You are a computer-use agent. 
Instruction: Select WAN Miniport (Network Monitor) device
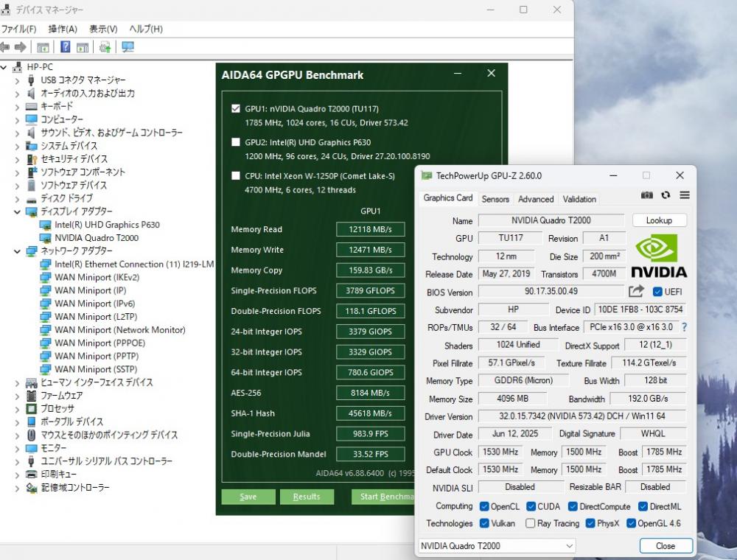coord(120,330)
